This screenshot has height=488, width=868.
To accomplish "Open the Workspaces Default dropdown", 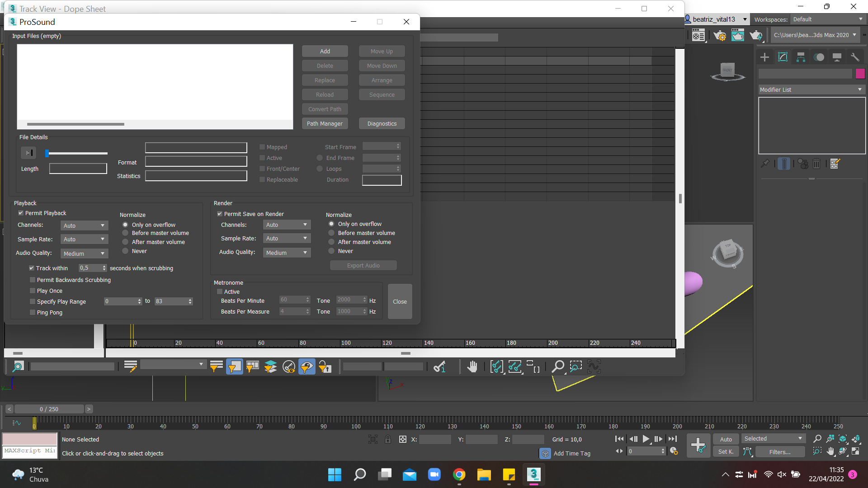I will 828,19.
